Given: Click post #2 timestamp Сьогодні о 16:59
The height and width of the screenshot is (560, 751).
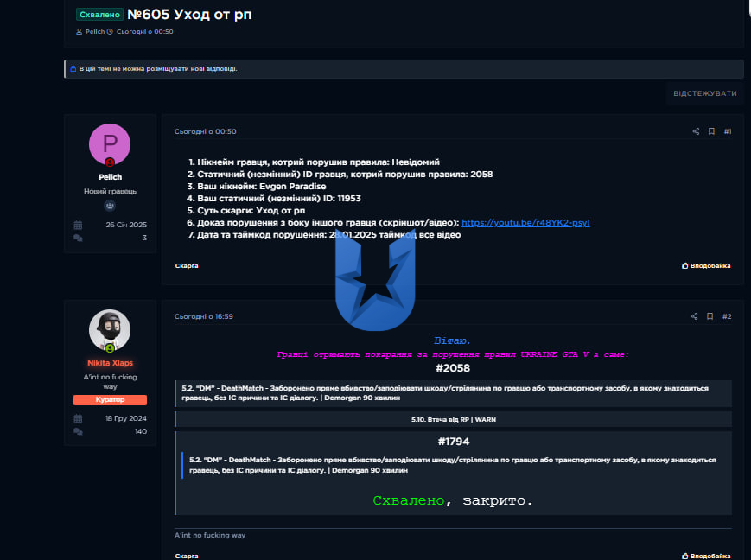Looking at the screenshot, I should tap(204, 316).
